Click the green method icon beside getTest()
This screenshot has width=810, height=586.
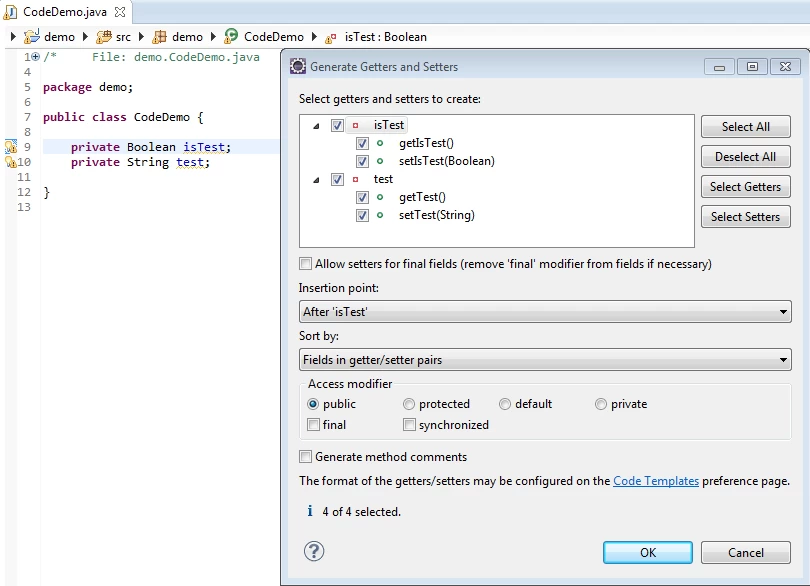pos(380,197)
